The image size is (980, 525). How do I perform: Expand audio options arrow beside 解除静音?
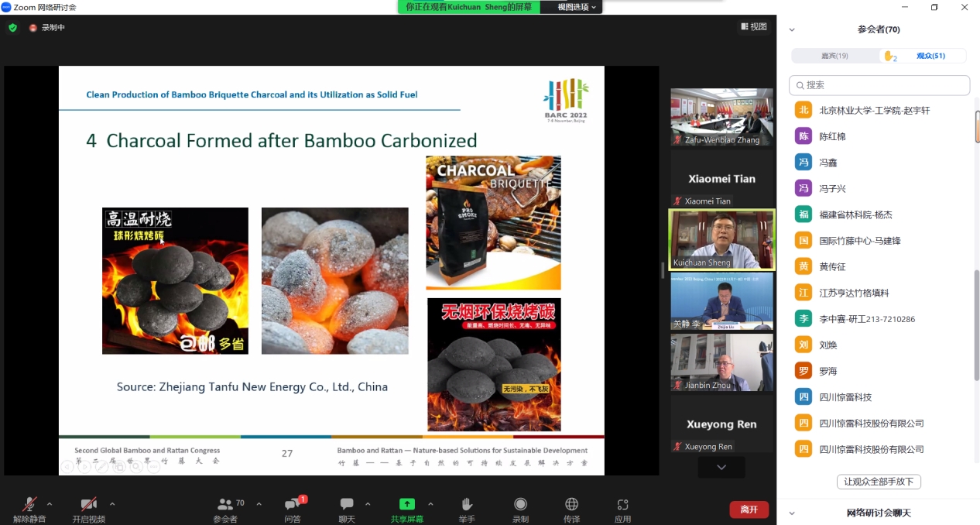coord(50,503)
